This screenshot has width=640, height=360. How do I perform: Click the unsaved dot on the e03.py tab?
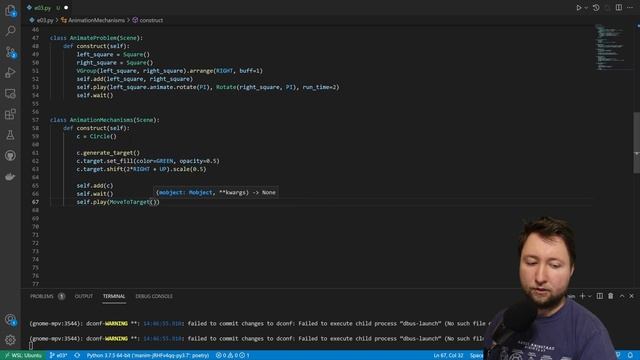pyautogui.click(x=66, y=8)
